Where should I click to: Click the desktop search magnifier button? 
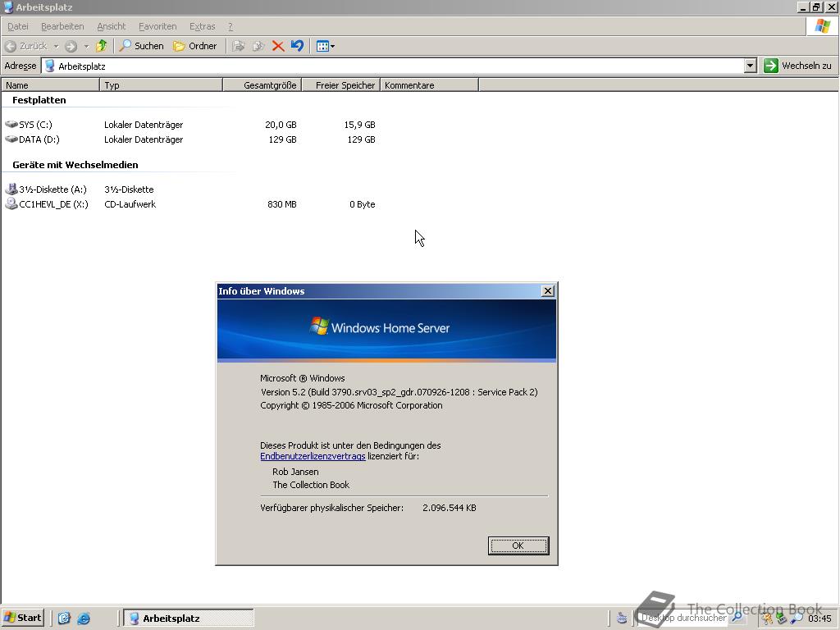click(x=737, y=618)
